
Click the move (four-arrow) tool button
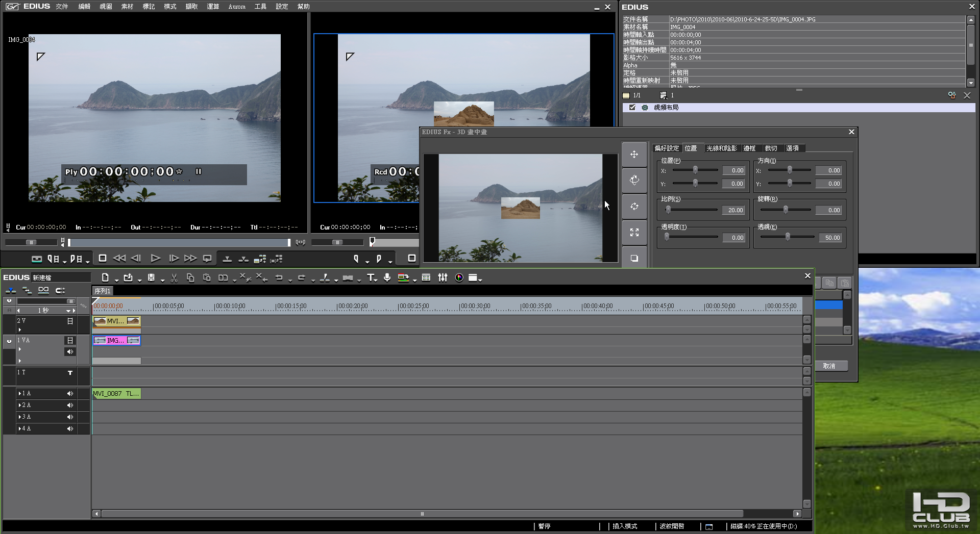[x=634, y=155]
